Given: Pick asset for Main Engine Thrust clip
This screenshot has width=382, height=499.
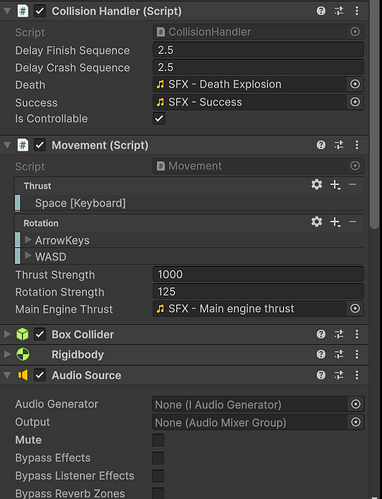Looking at the screenshot, I should coord(355,309).
